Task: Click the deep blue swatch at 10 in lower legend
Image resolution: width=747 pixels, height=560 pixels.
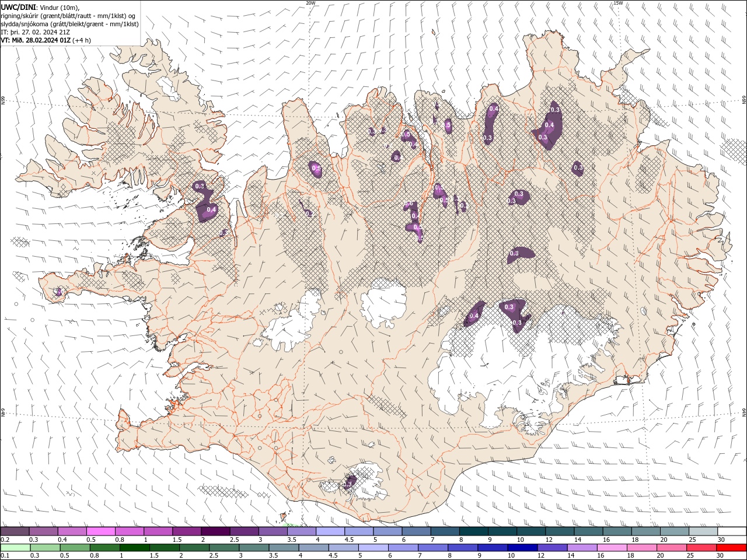Action: [521, 548]
